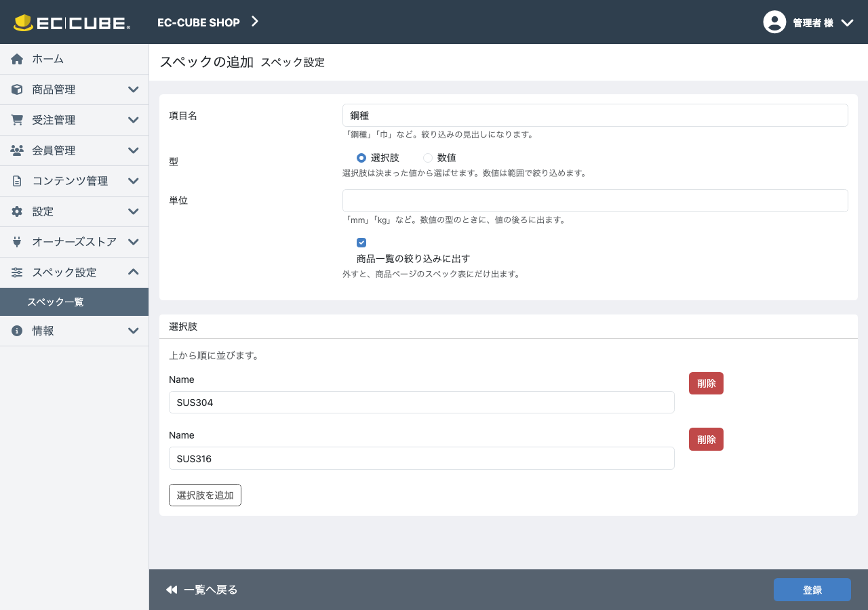This screenshot has height=610, width=868.
Task: Click the arrow next to EC-CUBE SHOP
Action: [255, 22]
